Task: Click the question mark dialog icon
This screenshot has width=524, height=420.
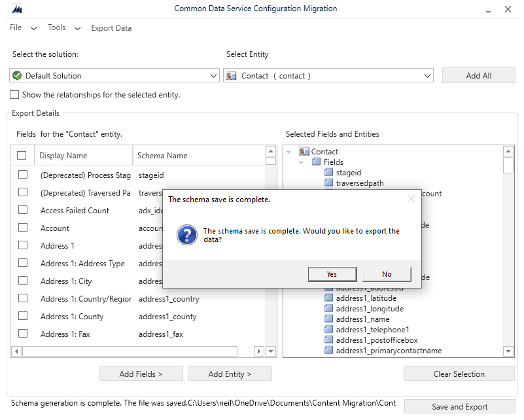Action: coord(187,236)
